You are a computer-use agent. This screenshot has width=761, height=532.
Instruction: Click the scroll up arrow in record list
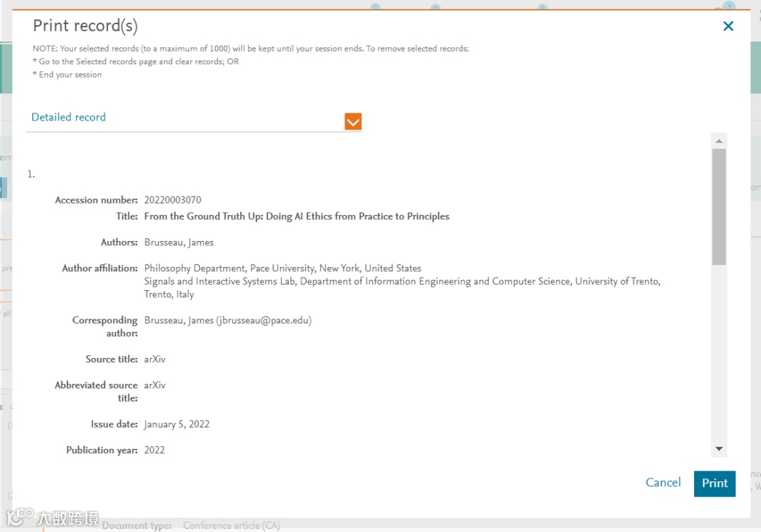tap(719, 141)
